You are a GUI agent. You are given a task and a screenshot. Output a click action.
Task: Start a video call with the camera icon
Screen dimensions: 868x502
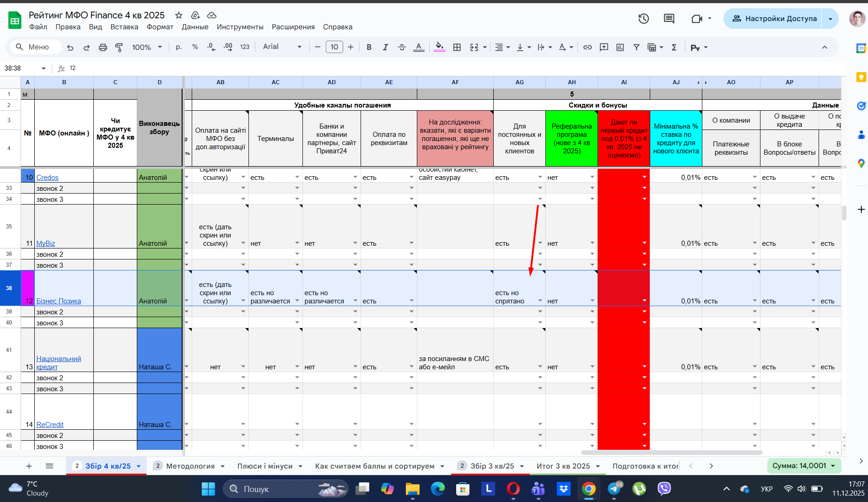[697, 19]
